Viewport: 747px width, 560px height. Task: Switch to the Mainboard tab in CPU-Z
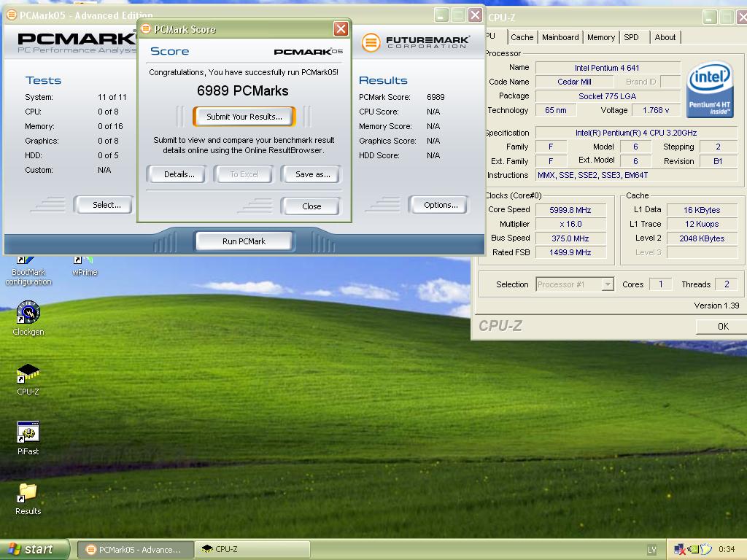(560, 37)
